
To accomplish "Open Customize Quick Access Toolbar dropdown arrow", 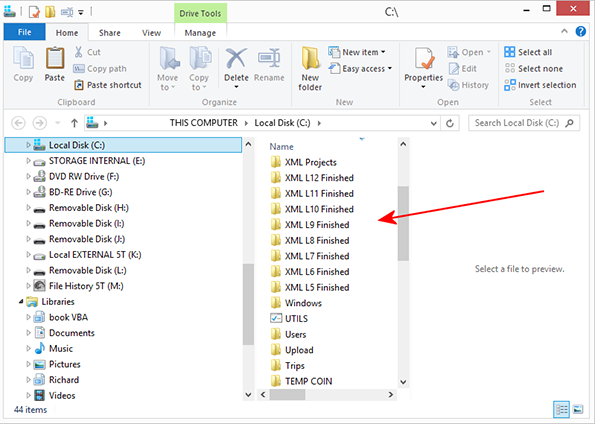I will 81,13.
